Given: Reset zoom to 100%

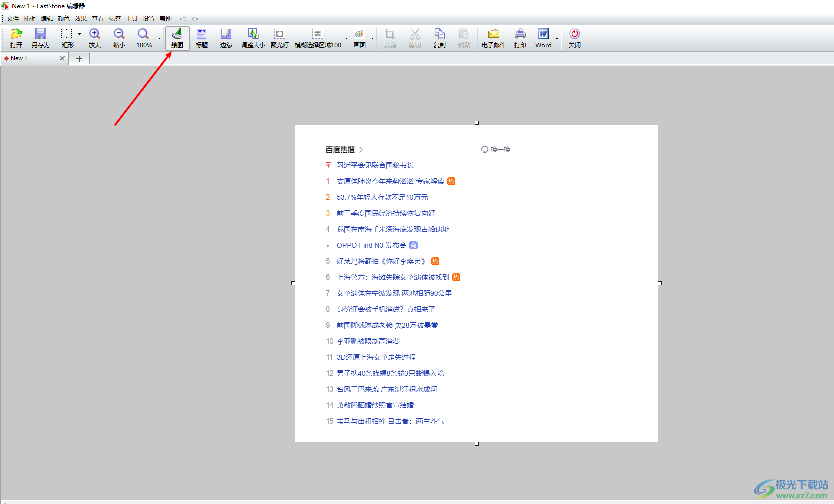Looking at the screenshot, I should 144,38.
